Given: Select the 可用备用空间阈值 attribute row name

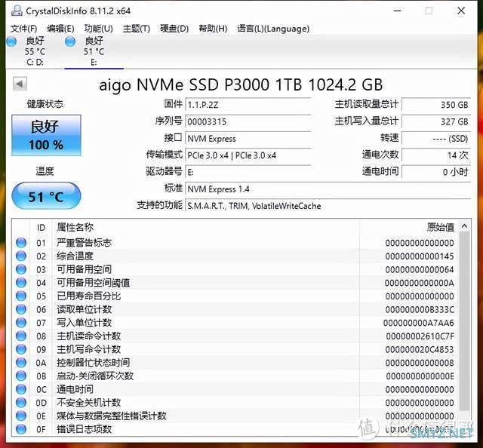Looking at the screenshot, I should point(93,283).
